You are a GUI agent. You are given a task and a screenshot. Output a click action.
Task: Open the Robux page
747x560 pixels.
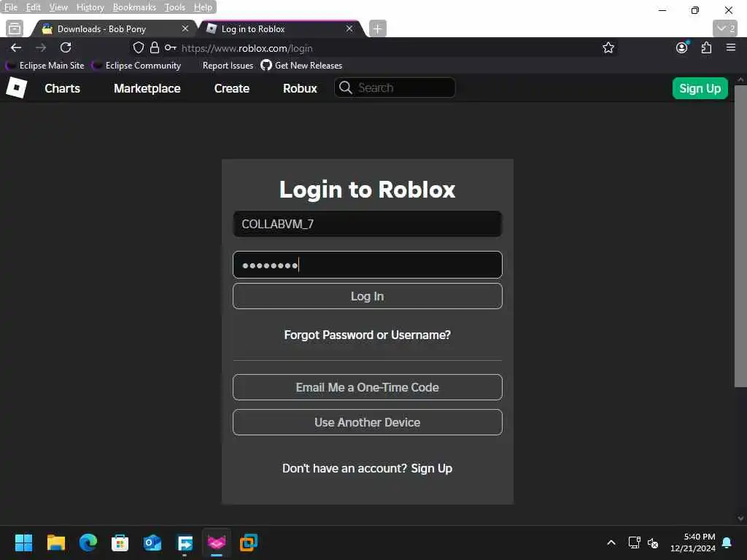click(300, 88)
